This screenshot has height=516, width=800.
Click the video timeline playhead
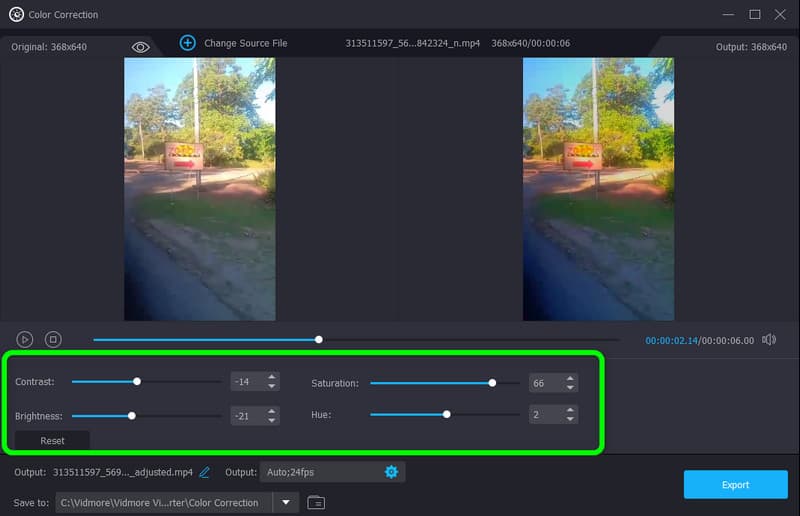(x=319, y=340)
